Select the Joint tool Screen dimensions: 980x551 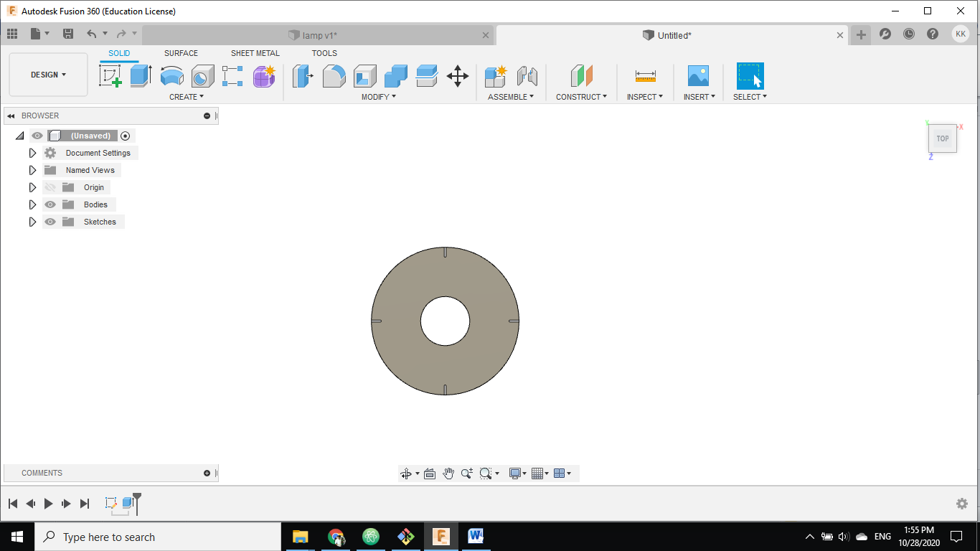(527, 75)
